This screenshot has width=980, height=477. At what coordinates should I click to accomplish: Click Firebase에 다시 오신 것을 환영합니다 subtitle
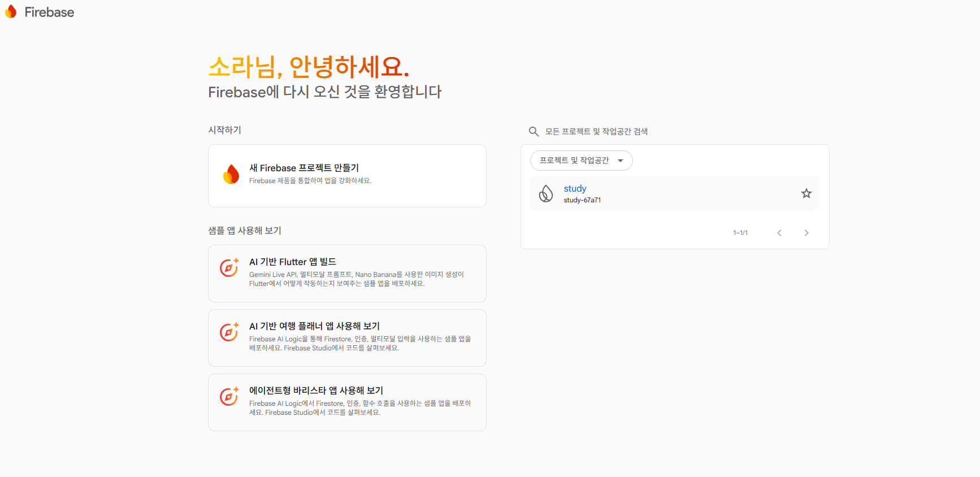tap(325, 92)
